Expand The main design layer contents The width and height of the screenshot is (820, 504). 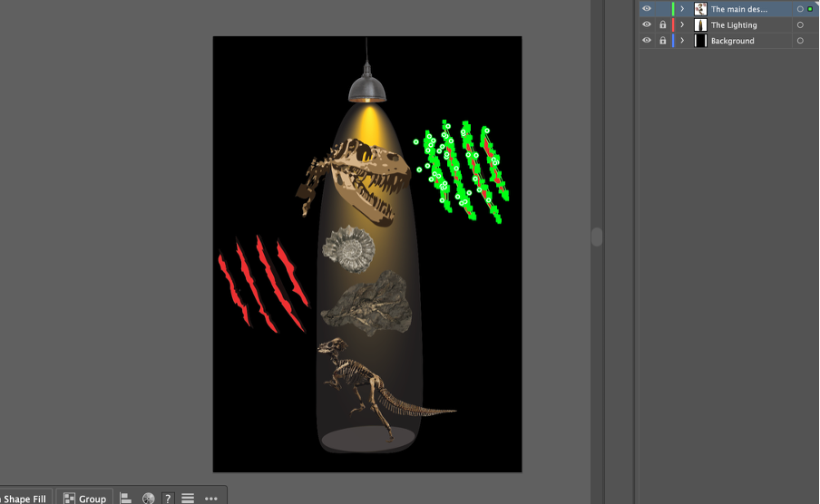[682, 9]
